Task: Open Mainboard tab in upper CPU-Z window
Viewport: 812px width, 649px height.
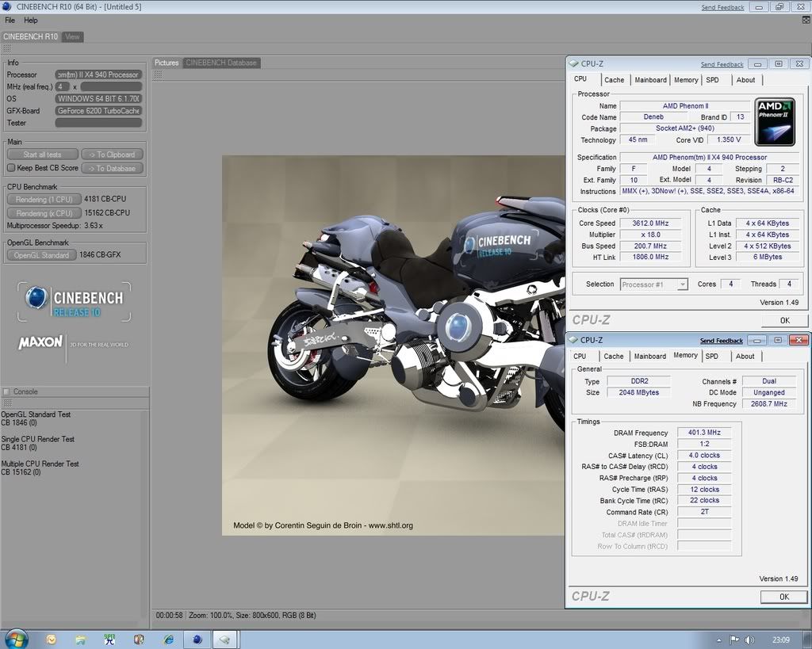Action: pos(650,80)
